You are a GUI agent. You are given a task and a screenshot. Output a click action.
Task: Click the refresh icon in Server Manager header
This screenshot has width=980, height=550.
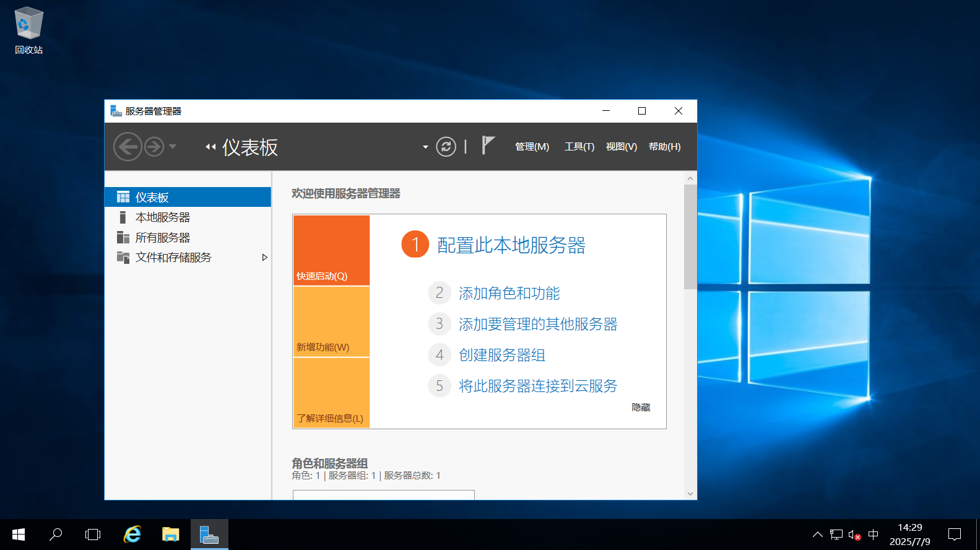coord(446,147)
